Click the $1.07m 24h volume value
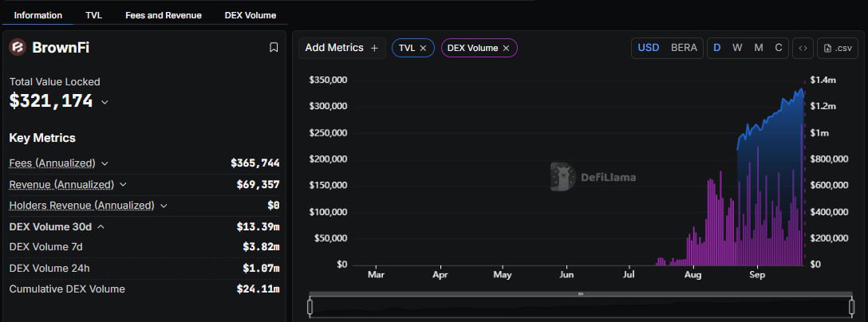Screen dimensions: 868x322 click(261, 269)
